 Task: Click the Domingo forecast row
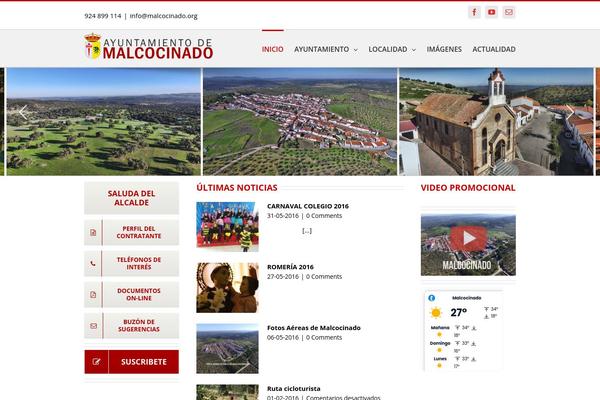point(452,347)
